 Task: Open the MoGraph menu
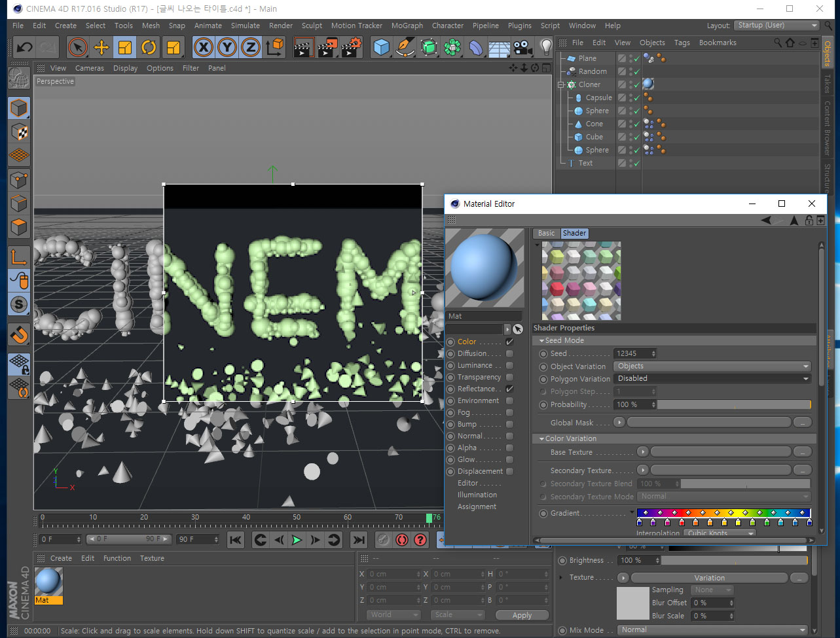pyautogui.click(x=407, y=26)
